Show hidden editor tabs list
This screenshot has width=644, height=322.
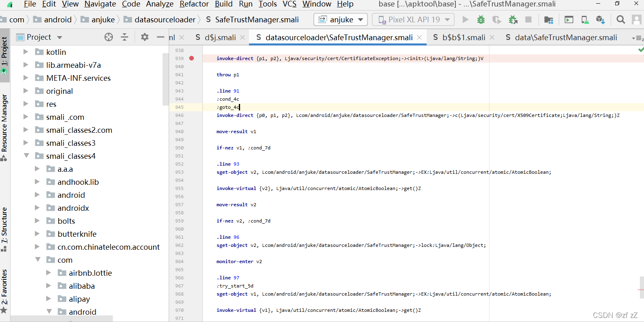click(638, 38)
